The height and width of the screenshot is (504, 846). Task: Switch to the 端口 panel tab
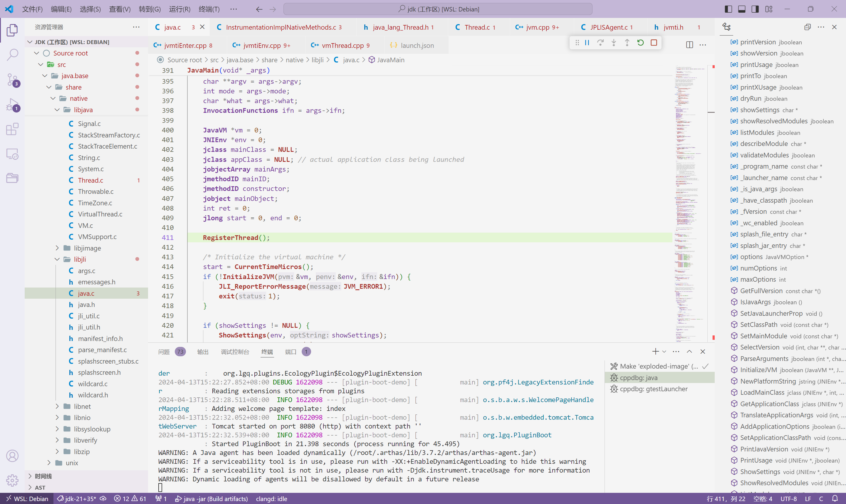(291, 352)
